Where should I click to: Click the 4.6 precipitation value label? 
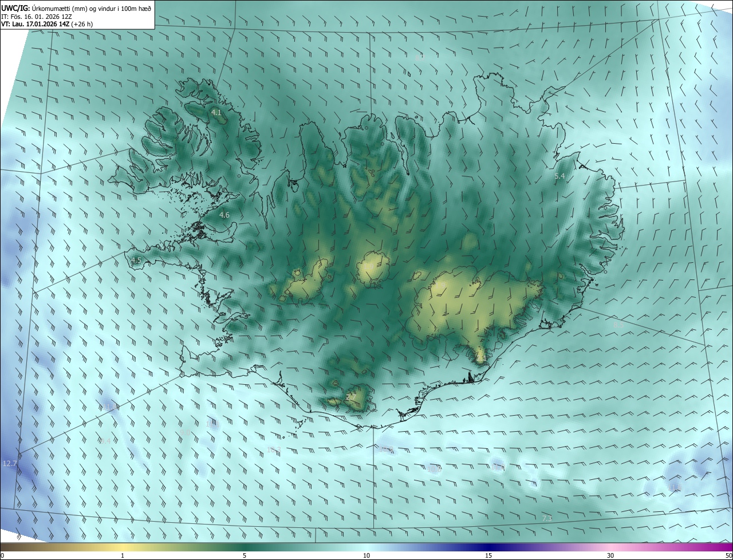coord(224,215)
